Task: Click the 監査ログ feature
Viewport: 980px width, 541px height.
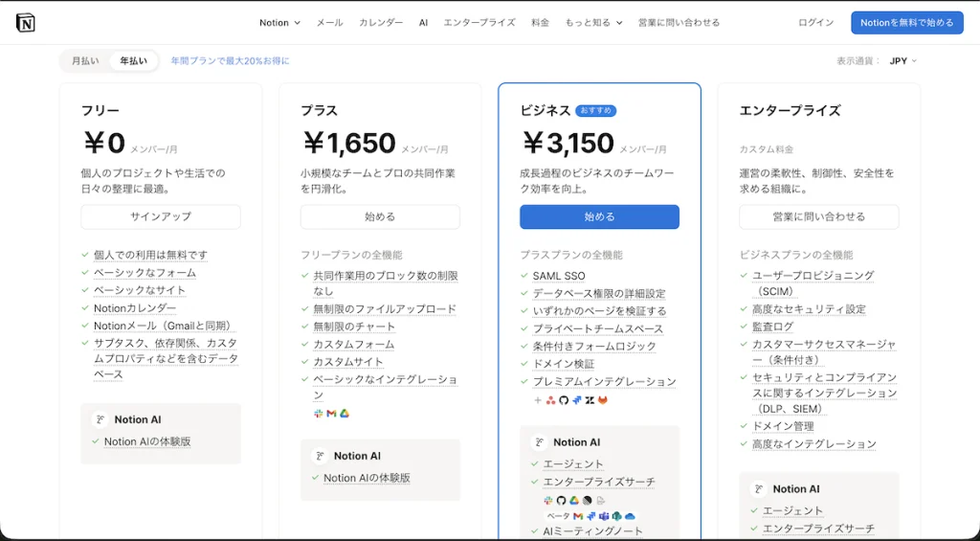Action: coord(773,327)
